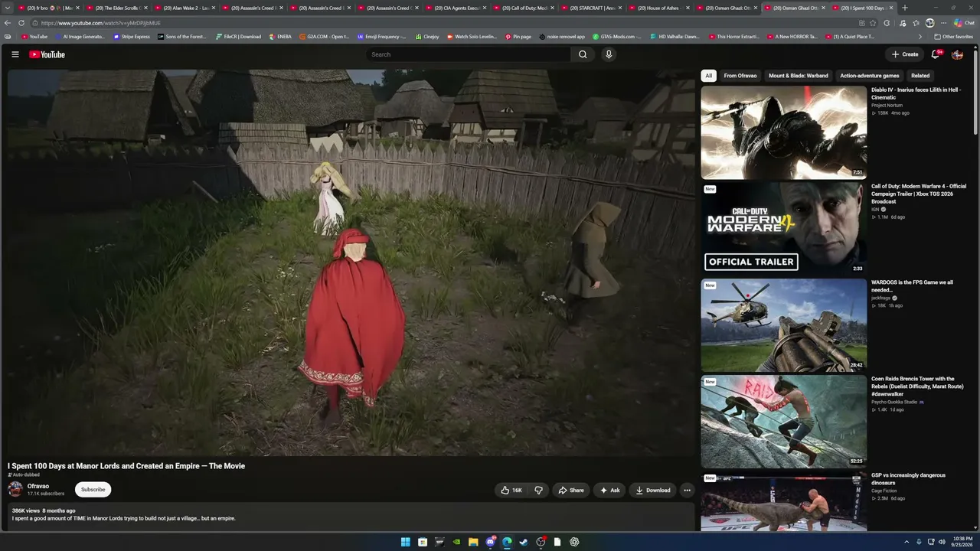
Task: Select the Mount & Blade: Warband chip
Action: click(x=798, y=76)
